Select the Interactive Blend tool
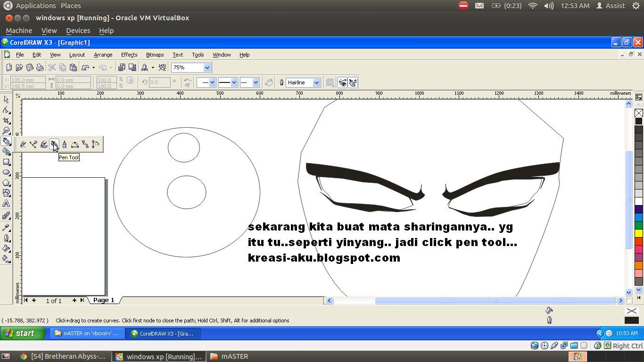Image resolution: width=644 pixels, height=362 pixels. [x=6, y=215]
